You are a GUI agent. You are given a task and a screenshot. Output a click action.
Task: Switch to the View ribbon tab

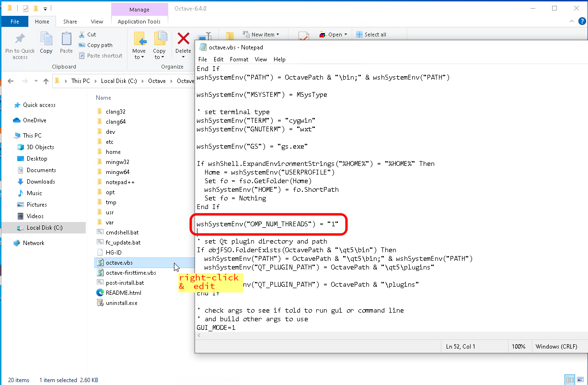(97, 22)
